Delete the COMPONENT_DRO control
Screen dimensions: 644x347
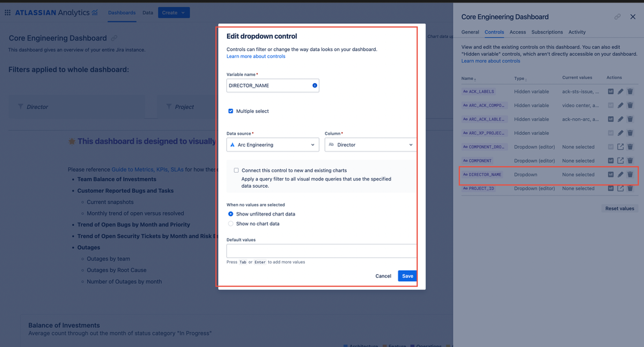tap(630, 147)
